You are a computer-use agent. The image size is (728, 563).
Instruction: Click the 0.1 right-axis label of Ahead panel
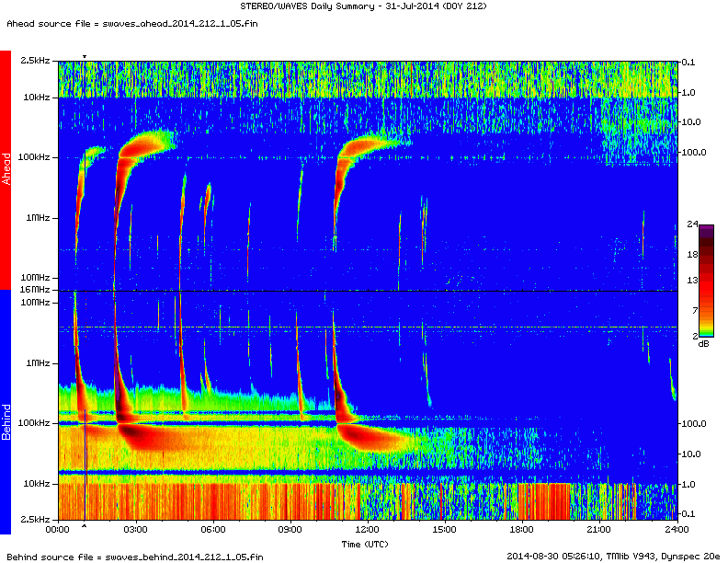(x=688, y=63)
